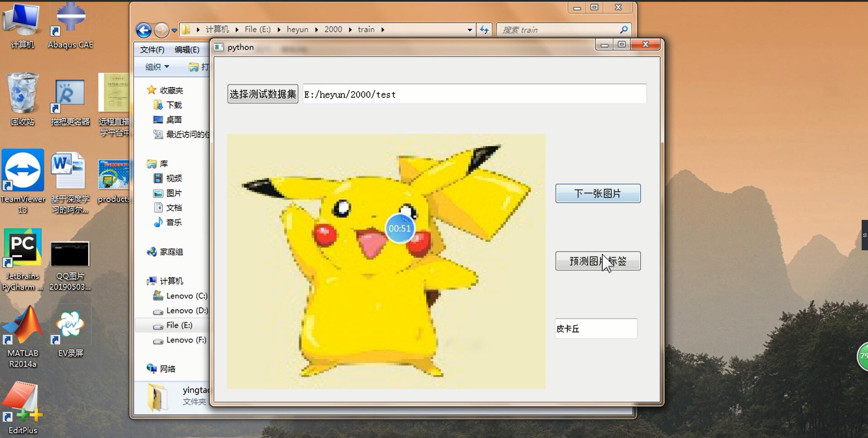Select 计算机 in the navigation pane tree
Viewport: 868px width, 438px height.
(x=165, y=281)
